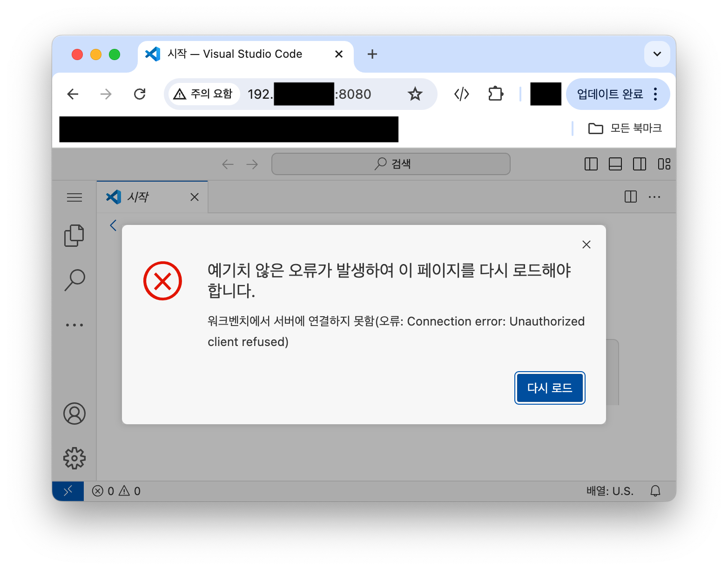Toggle primary side bar layout icon
This screenshot has width=728, height=570.
pos(591,164)
